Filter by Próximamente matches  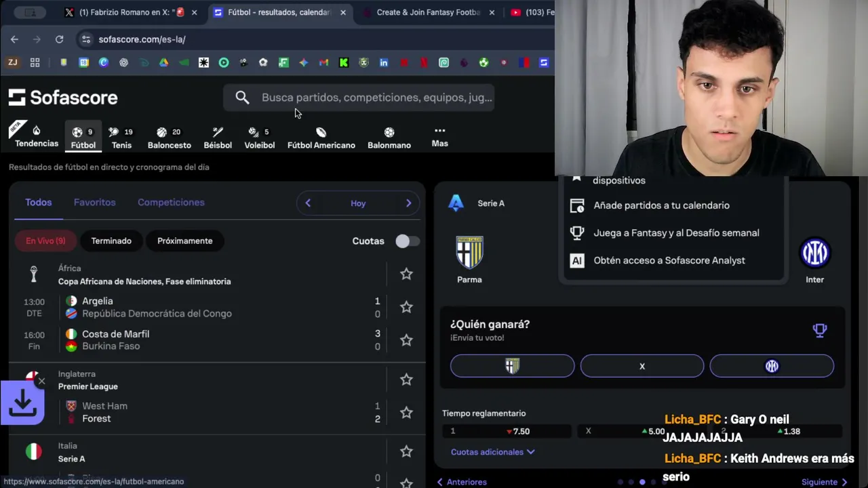coord(185,241)
